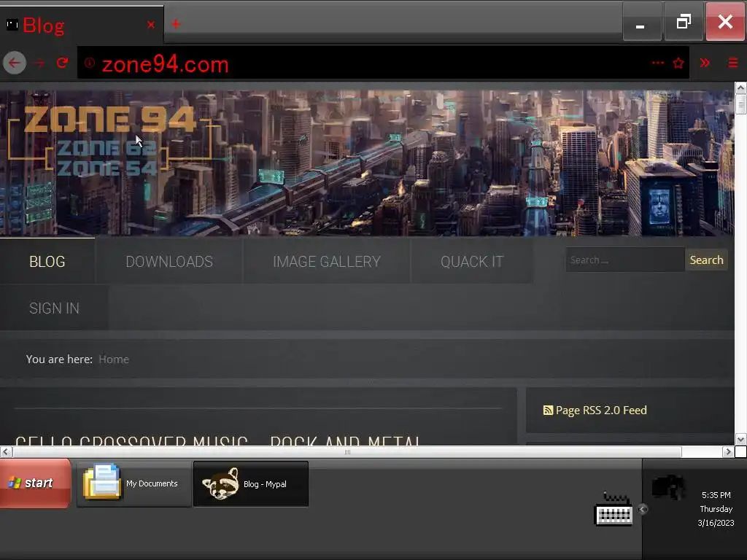Expand the toolbar overflow chevron
The image size is (747, 560).
click(x=705, y=63)
